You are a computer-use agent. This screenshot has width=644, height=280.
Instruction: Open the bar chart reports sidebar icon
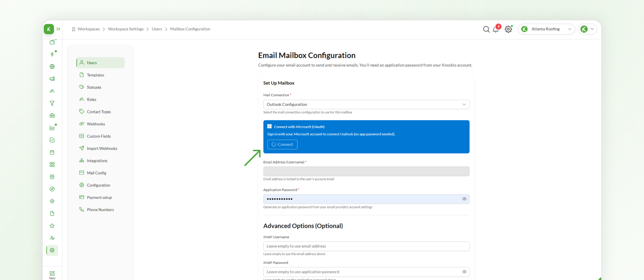(52, 128)
